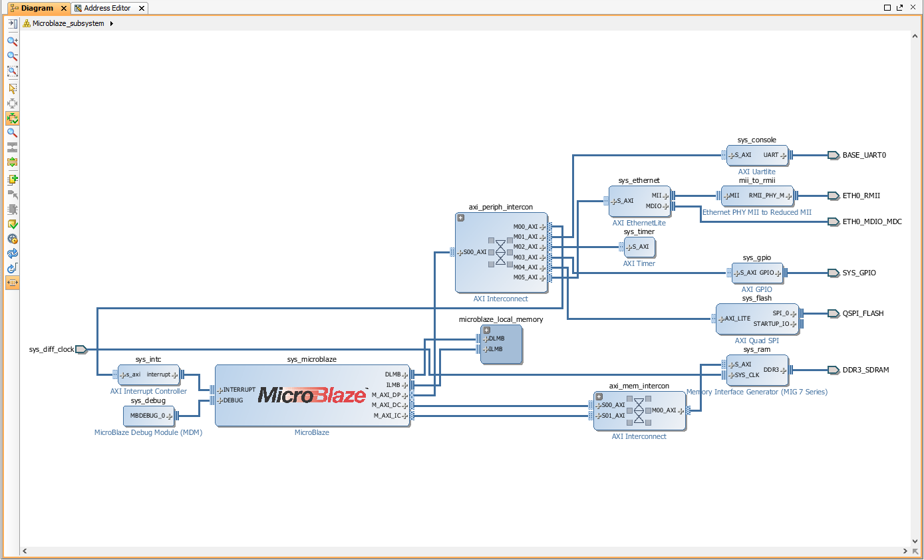Click the Zoom In toolbar icon
Image resolution: width=924 pixels, height=560 pixels.
pos(12,41)
